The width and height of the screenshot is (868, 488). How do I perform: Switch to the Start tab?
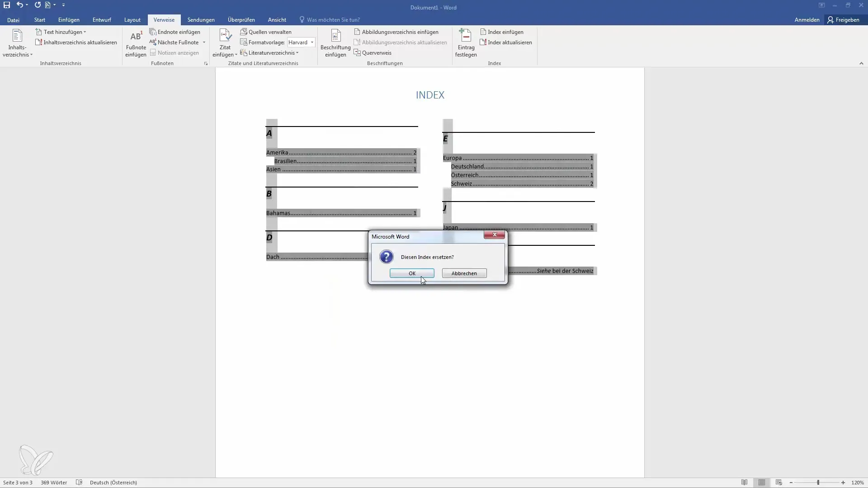click(40, 20)
